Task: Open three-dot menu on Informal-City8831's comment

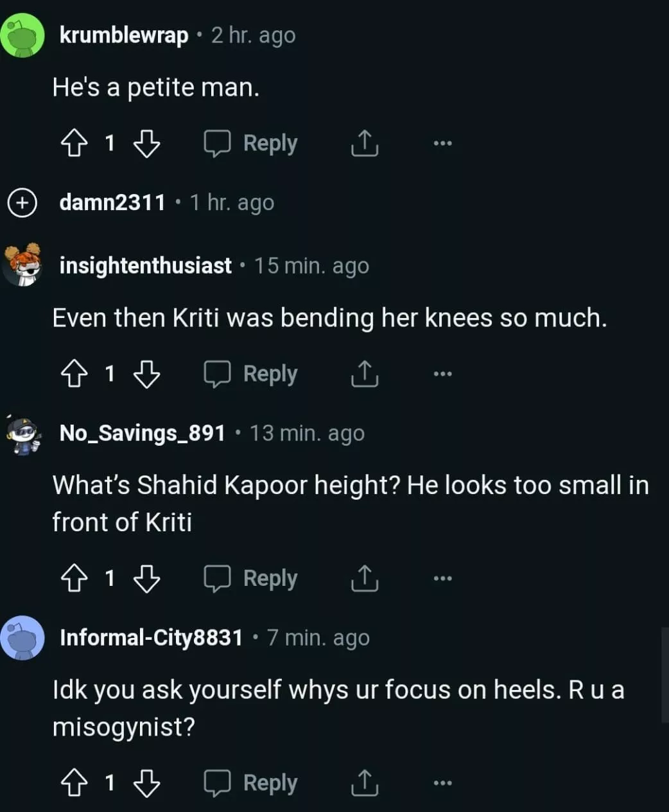Action: coord(442,782)
